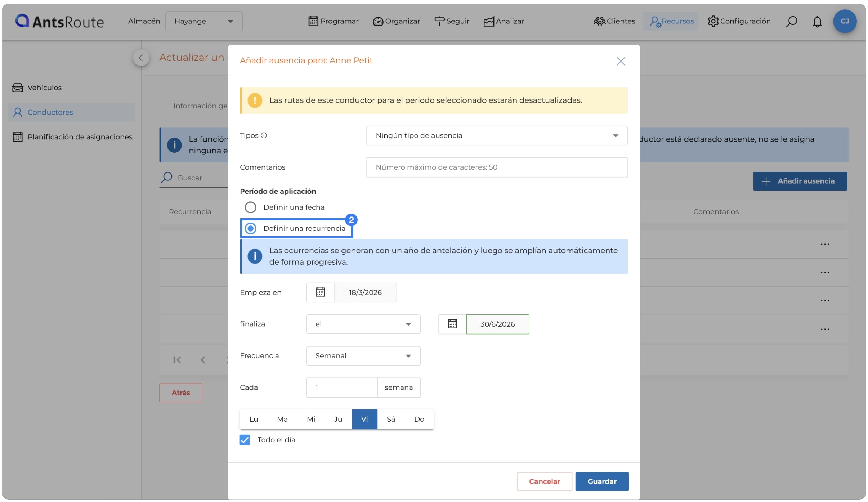Toggle Vi weekday

coord(364,419)
